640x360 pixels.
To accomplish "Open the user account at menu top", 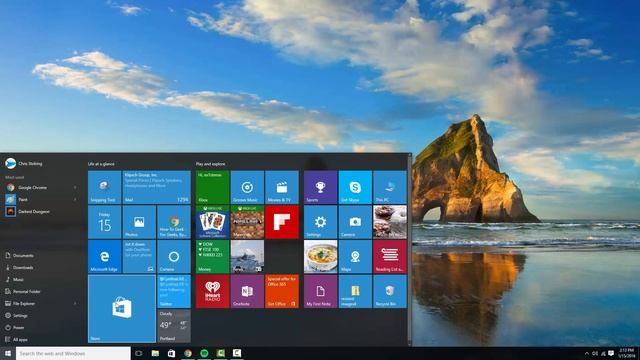I will pyautogui.click(x=24, y=164).
